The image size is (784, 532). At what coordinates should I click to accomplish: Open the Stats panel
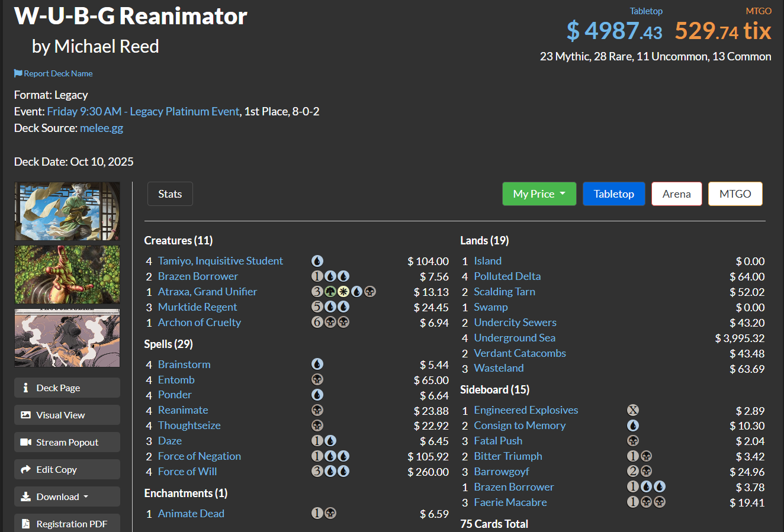170,194
